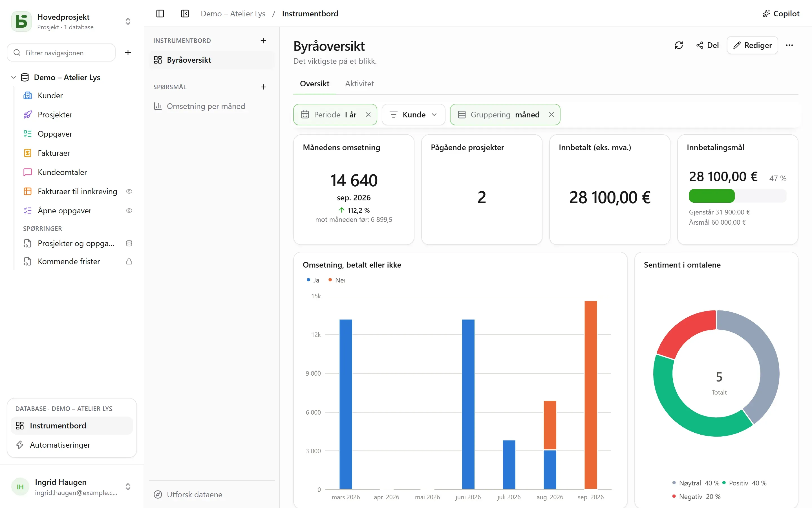The image size is (812, 508).
Task: Refresh the Byråoversikt dashboard
Action: [679, 45]
